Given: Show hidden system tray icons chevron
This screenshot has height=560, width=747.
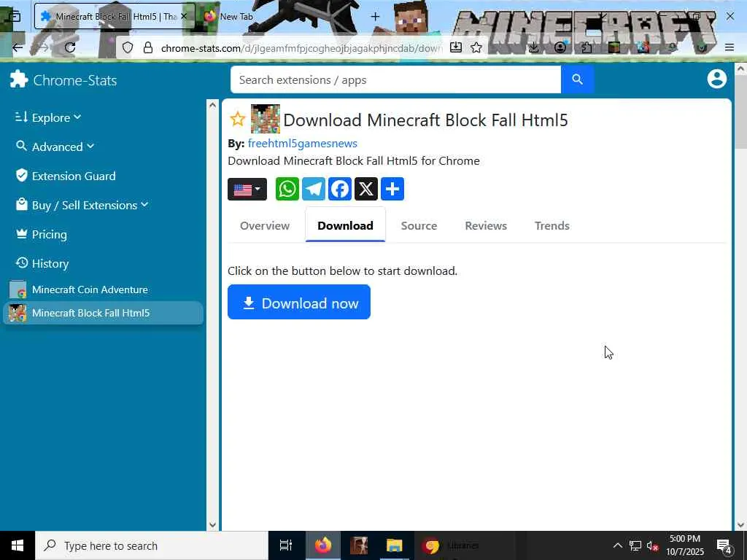Looking at the screenshot, I should 617,545.
